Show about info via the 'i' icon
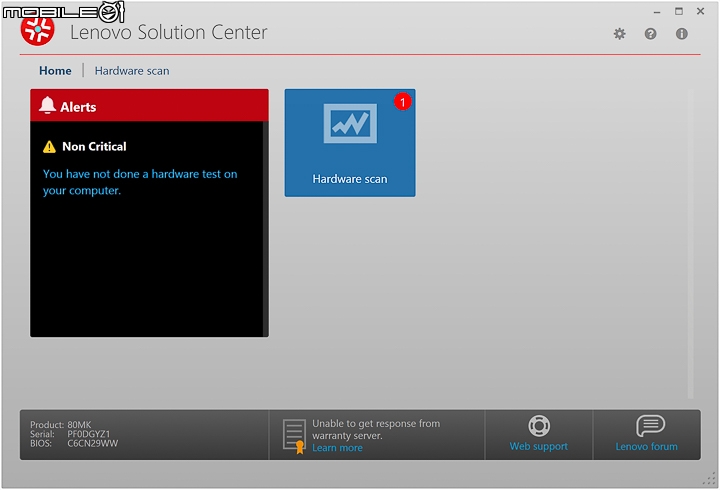720x490 pixels. coord(681,34)
